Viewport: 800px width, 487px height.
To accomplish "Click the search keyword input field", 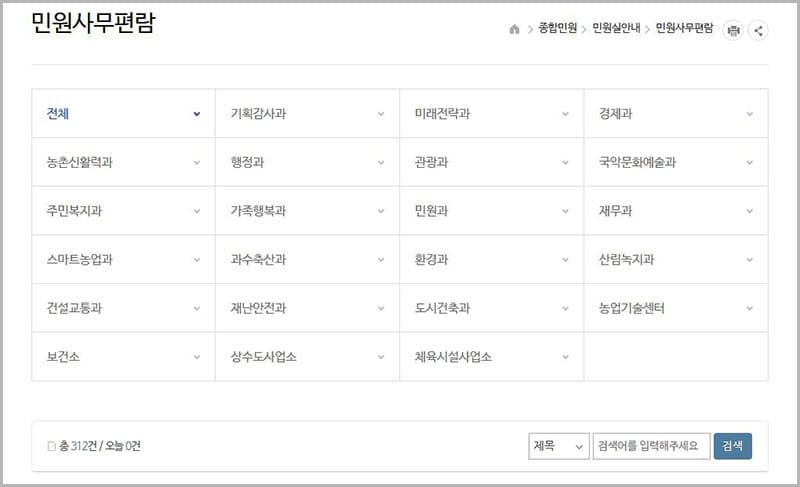I will pos(651,446).
